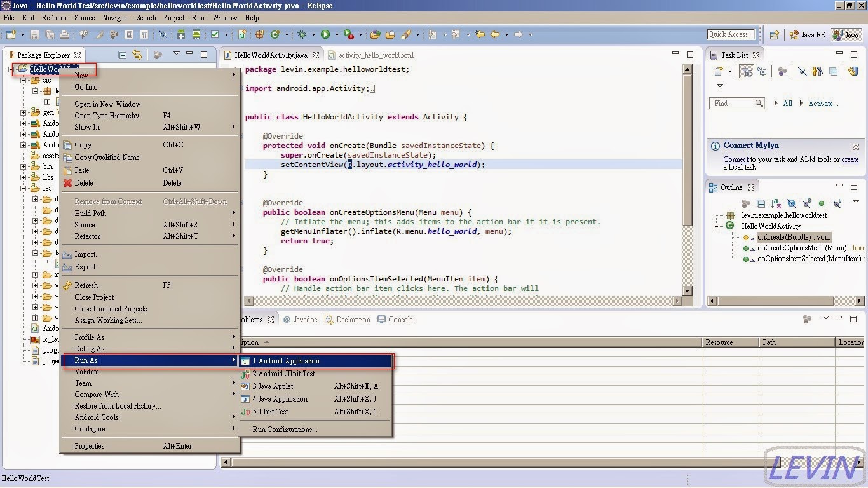Click the editor horizontal scrollbar
This screenshot has height=488, width=868.
[463, 301]
